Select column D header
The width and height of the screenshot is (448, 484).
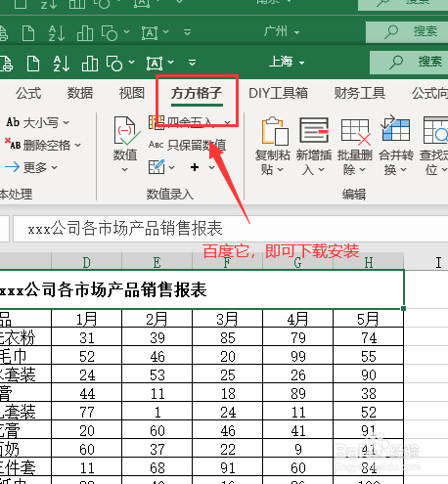click(x=86, y=262)
